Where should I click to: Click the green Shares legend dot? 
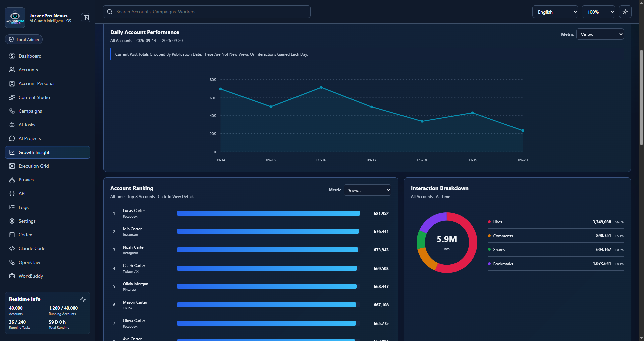pos(489,249)
